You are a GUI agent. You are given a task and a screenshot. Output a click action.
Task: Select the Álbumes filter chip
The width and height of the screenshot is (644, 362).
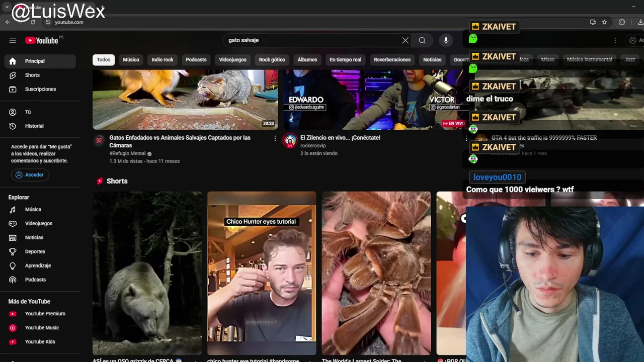[x=307, y=60]
